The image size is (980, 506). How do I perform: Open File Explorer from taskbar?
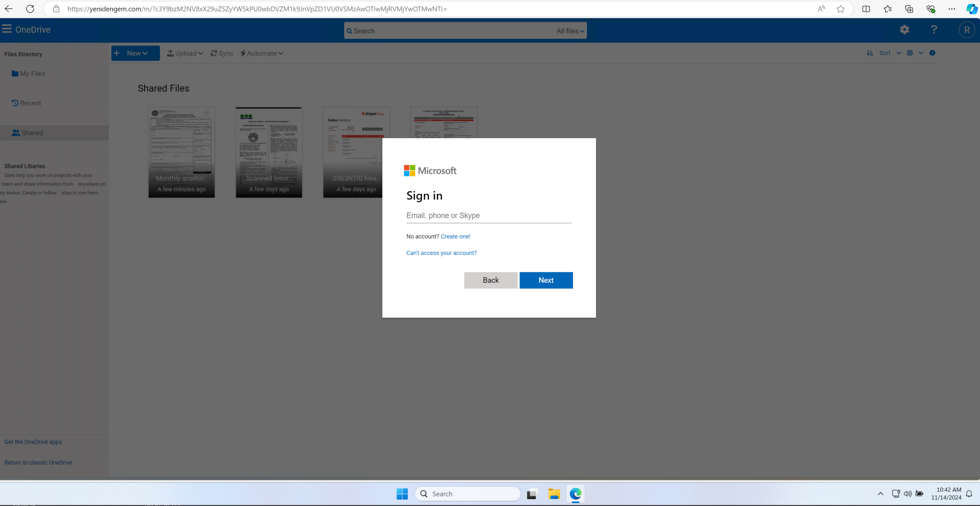(x=554, y=494)
